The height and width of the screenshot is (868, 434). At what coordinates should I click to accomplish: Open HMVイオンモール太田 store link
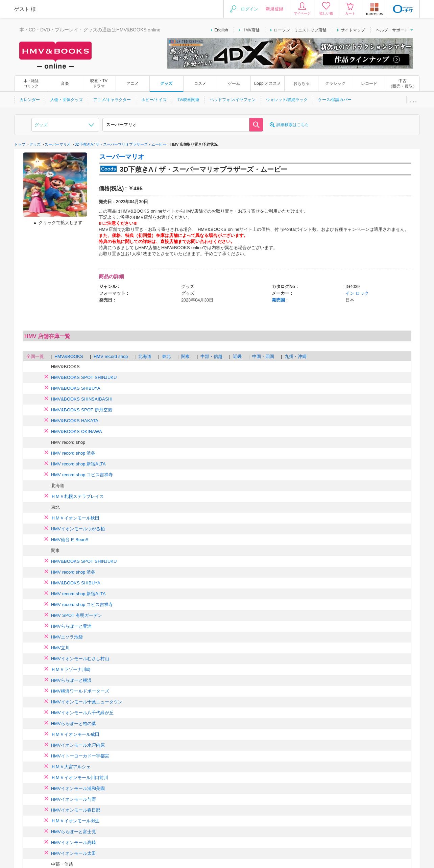[x=73, y=853]
